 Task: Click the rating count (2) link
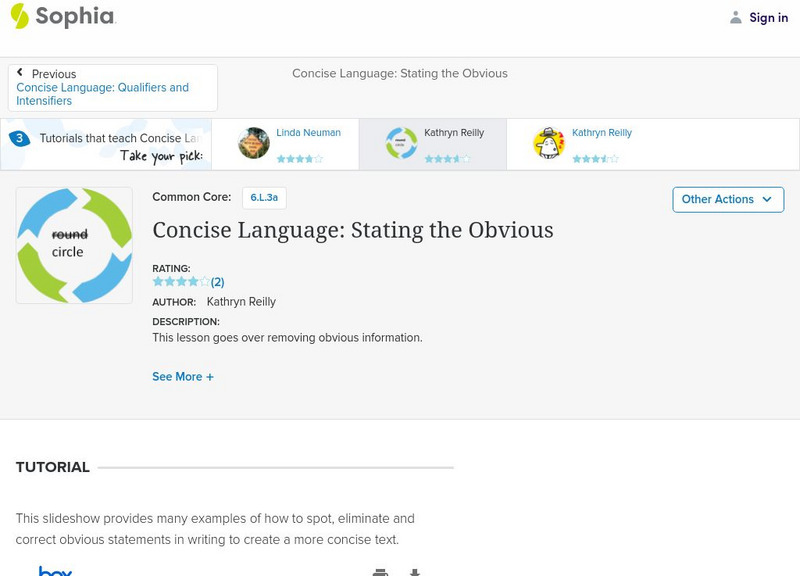pos(217,282)
